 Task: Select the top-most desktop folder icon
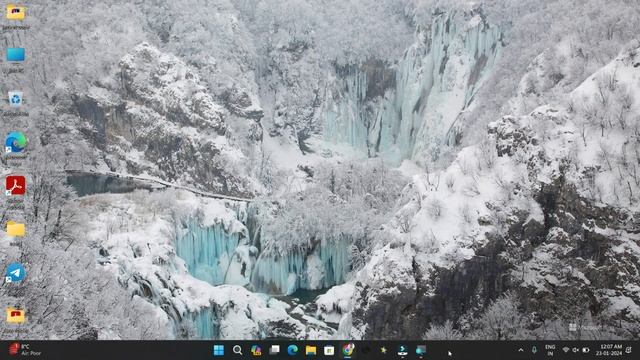pyautogui.click(x=16, y=16)
